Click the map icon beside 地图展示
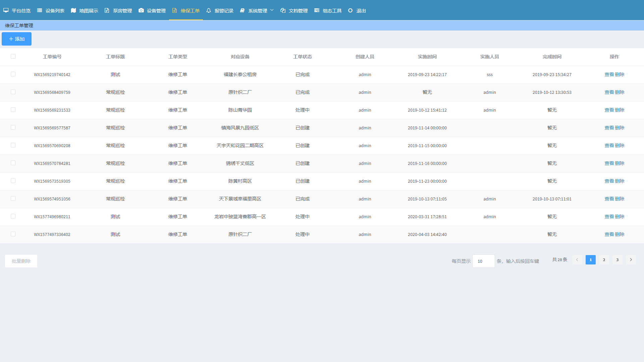This screenshot has height=362, width=644. pyautogui.click(x=73, y=10)
